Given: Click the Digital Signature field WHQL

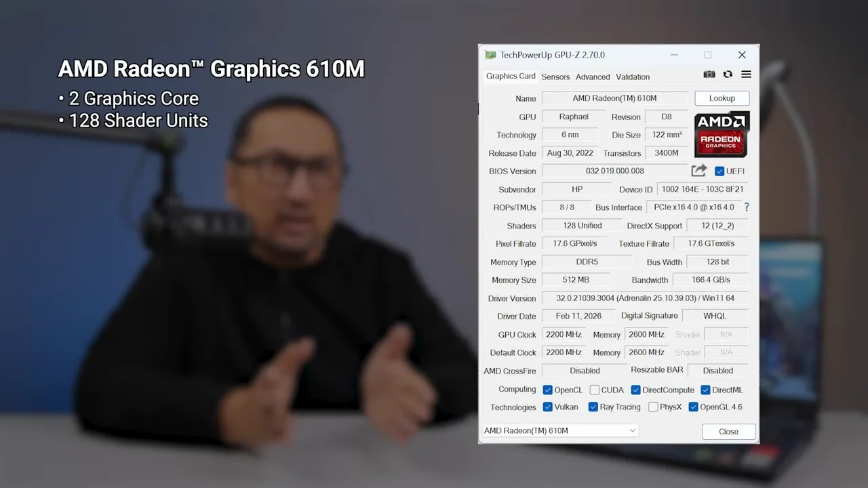Looking at the screenshot, I should (715, 316).
